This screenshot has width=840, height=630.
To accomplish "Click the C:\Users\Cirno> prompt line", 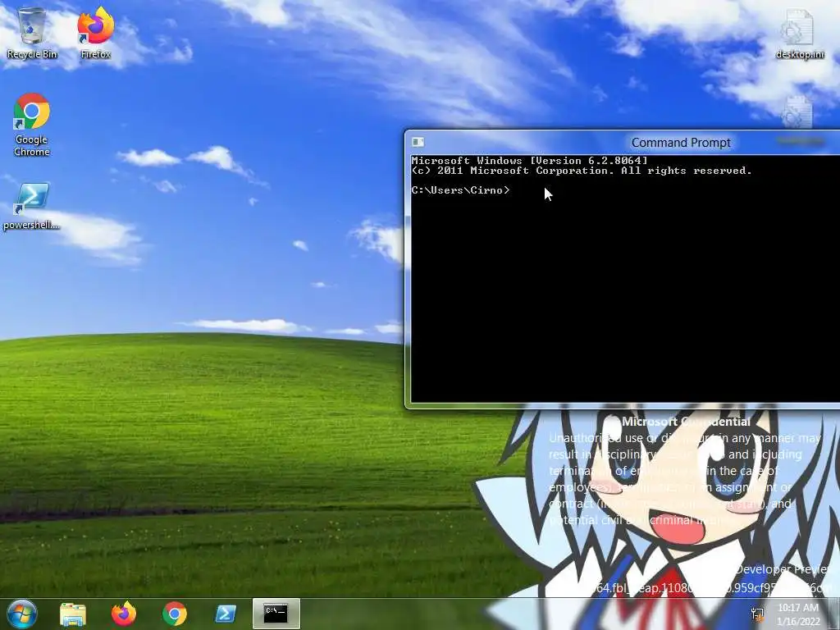I will (x=460, y=190).
